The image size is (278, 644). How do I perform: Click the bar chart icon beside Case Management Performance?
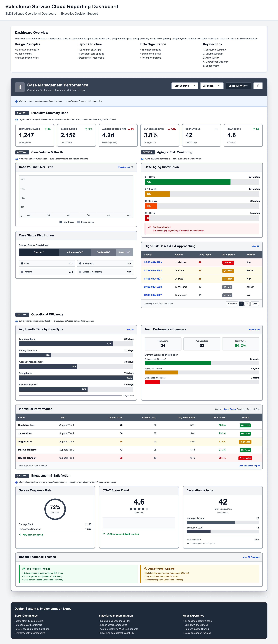pos(20,87)
